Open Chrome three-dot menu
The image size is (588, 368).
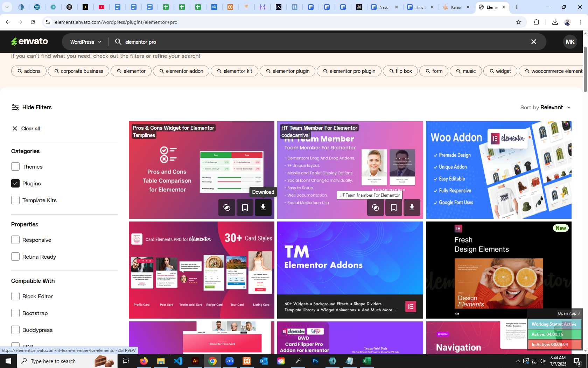580,22
